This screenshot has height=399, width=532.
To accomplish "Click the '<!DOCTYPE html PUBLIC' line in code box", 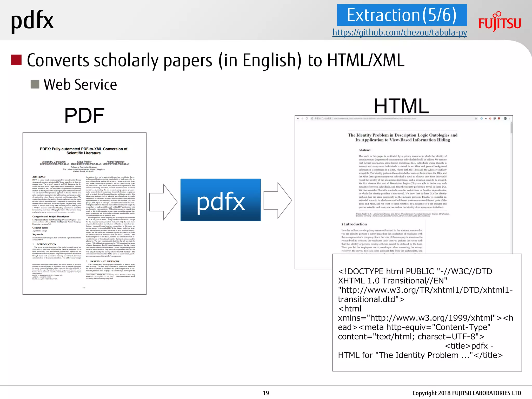I will 415,271.
